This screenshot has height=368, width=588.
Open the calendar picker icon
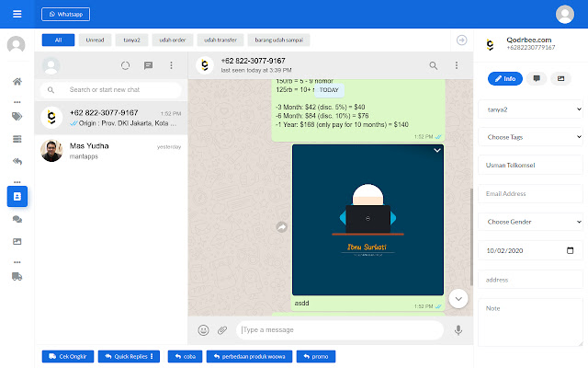570,250
